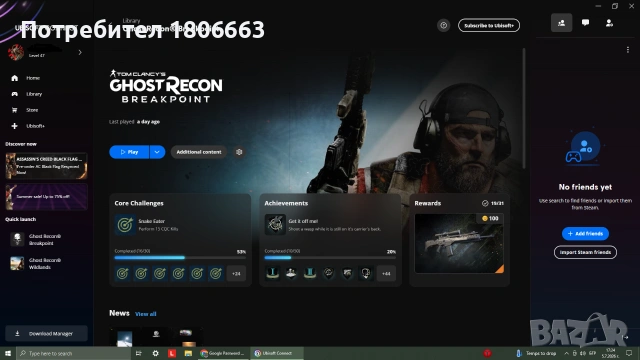
Task: Open friends panel three-dot menu
Action: 628,50
